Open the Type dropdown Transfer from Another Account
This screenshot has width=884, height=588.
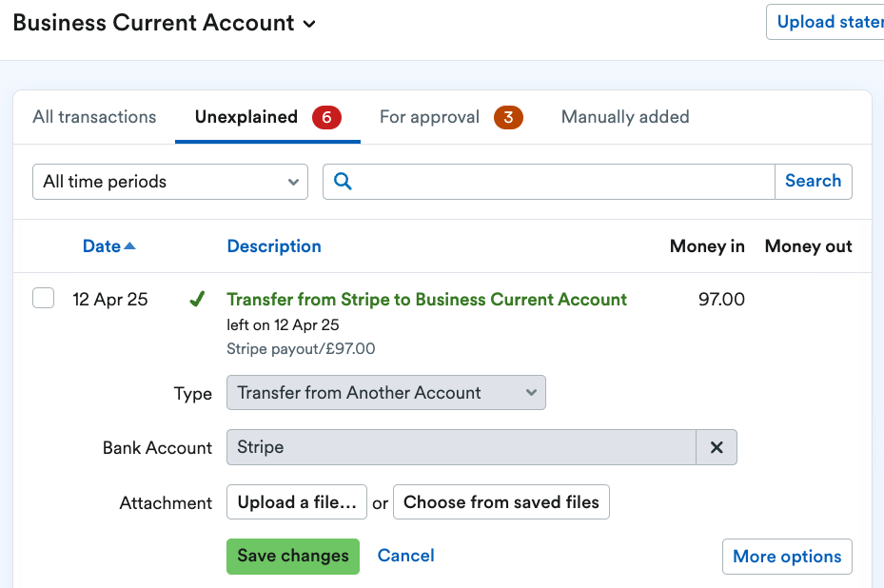click(x=386, y=392)
